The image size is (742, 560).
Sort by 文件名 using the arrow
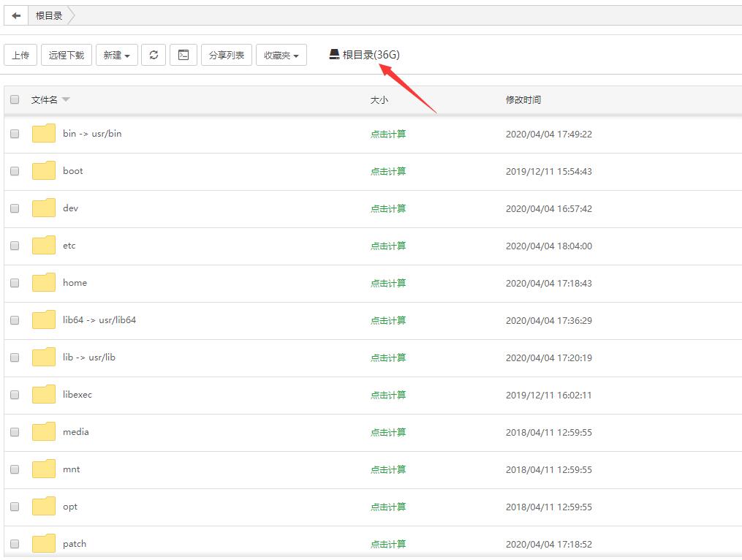[x=66, y=99]
